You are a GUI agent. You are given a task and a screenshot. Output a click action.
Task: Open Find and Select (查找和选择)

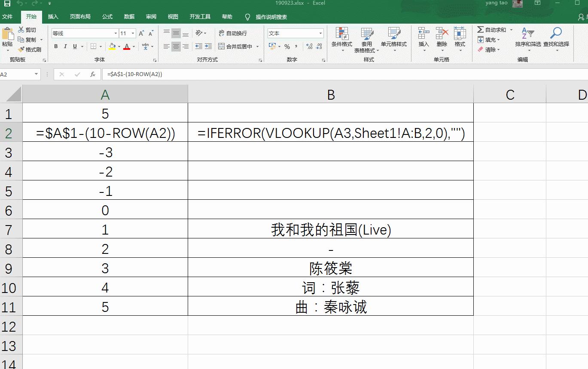click(556, 39)
